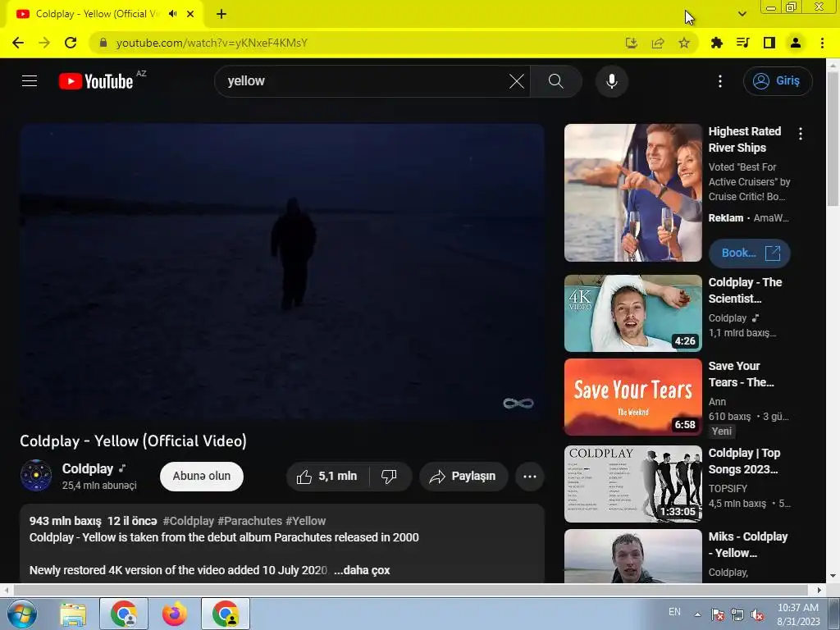Image resolution: width=840 pixels, height=630 pixels.
Task: Click Coldplay | Top Songs 2023 title
Action: pyautogui.click(x=745, y=461)
